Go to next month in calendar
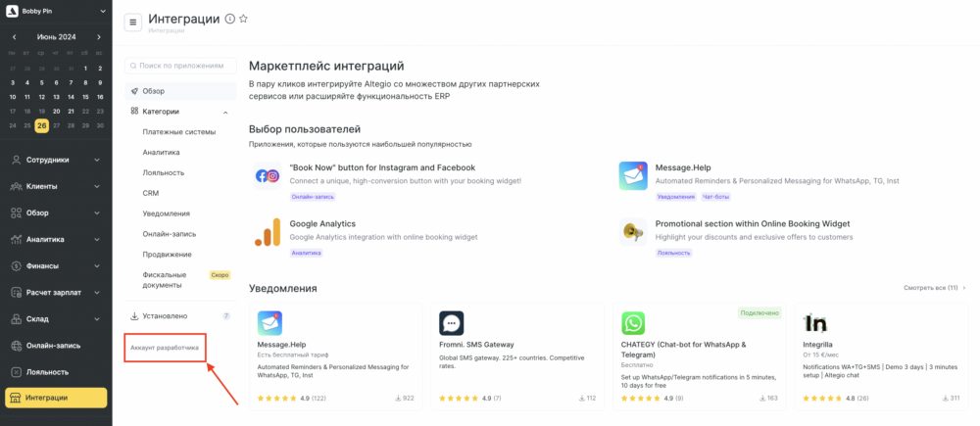 click(99, 37)
